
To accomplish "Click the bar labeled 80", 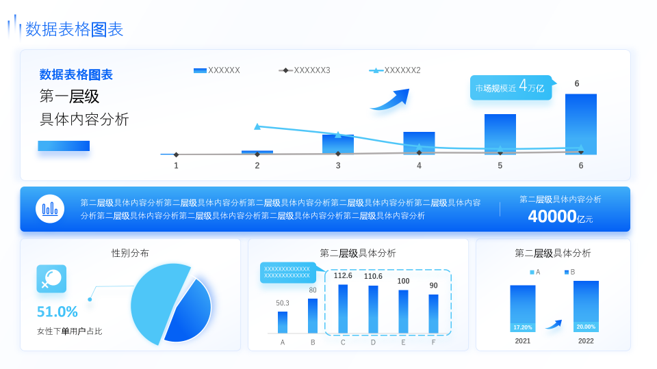I will pyautogui.click(x=313, y=316).
